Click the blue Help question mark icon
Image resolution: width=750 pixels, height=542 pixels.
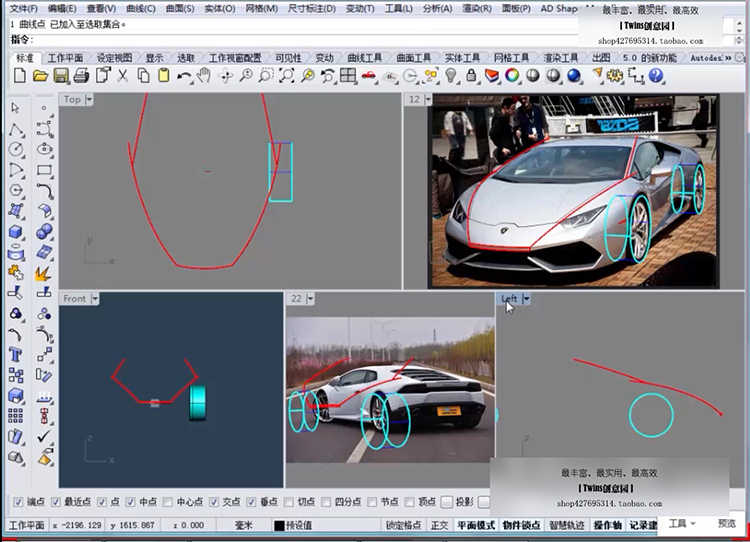pyautogui.click(x=656, y=76)
